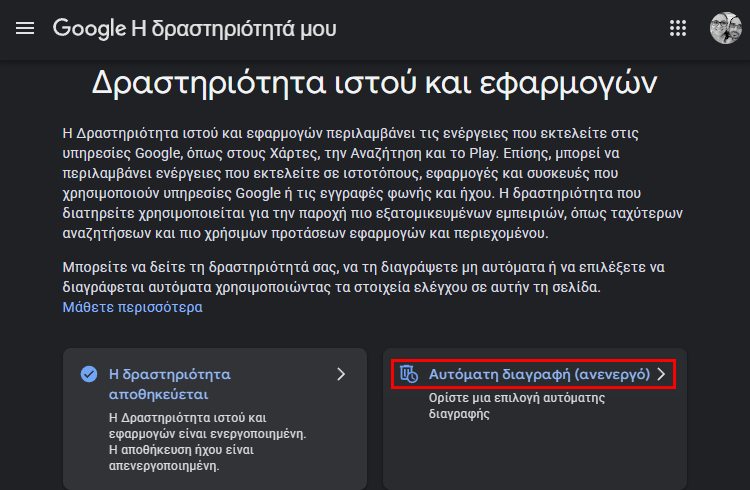
Task: Click the blue checkmark activity-saving icon
Action: (89, 374)
